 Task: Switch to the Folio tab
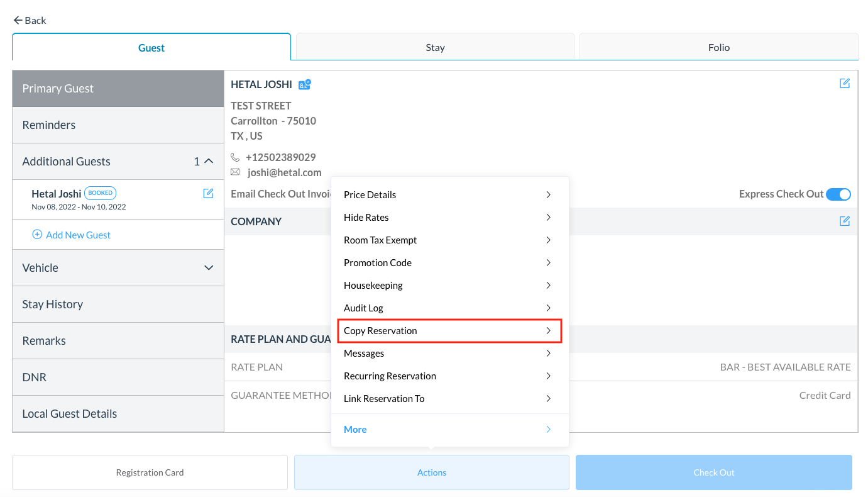coord(718,47)
